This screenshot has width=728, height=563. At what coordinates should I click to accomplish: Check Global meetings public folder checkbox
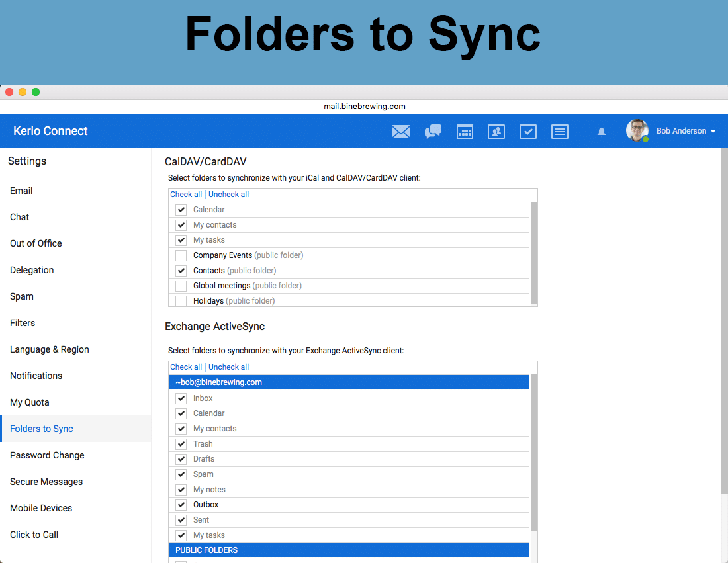pyautogui.click(x=181, y=286)
